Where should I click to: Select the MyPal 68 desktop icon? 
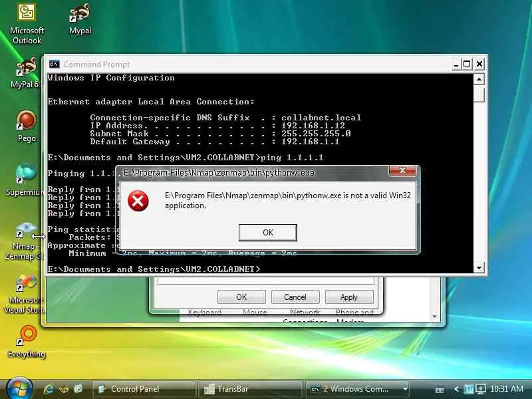tap(26, 74)
